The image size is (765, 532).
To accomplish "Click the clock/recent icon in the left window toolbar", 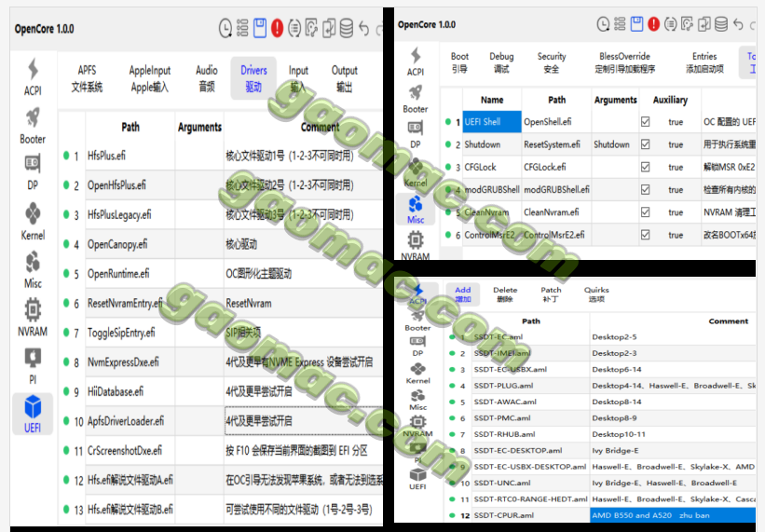I will (x=225, y=29).
